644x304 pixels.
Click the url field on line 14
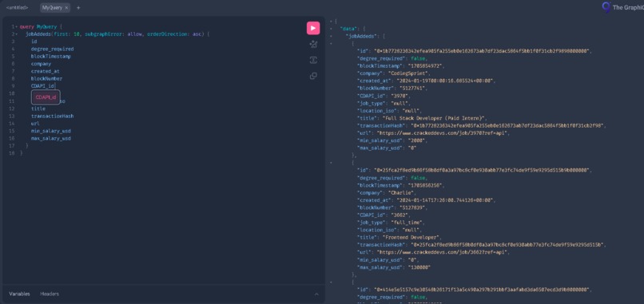[x=35, y=124]
